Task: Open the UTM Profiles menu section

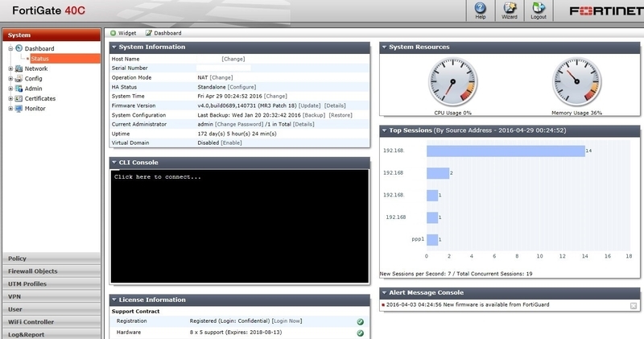Action: pos(52,284)
